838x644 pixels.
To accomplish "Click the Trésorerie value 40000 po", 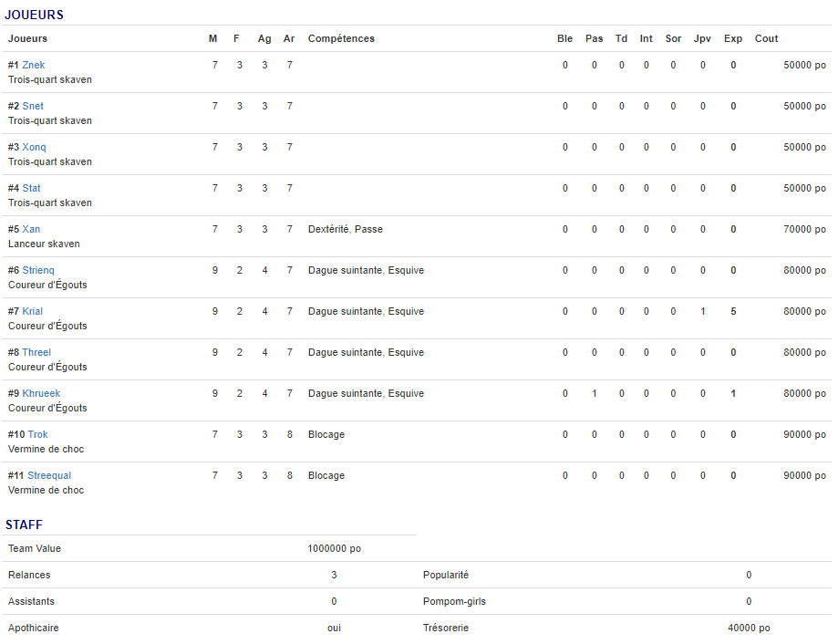I will coord(749,628).
